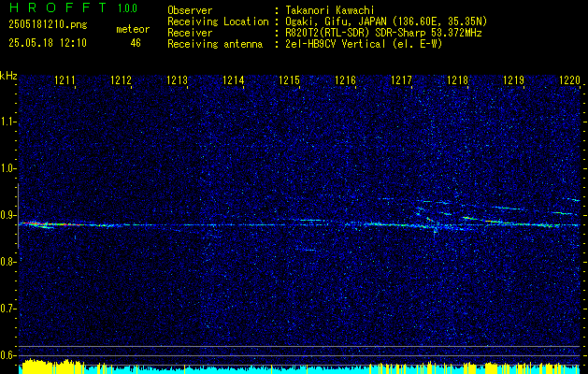Click the 1218 time axis marker
588x374 pixels.
tap(458, 79)
